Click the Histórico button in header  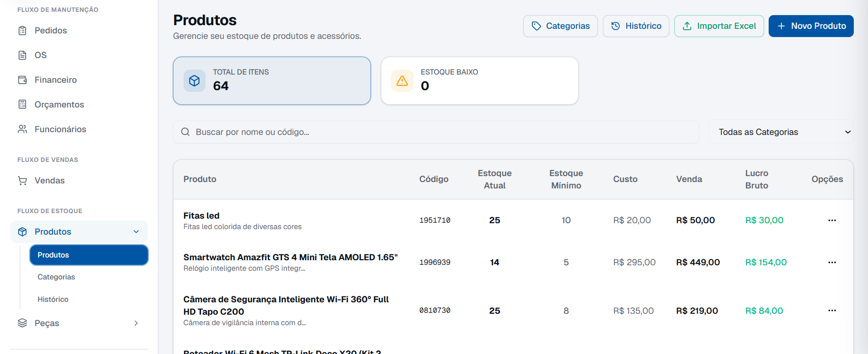click(x=636, y=26)
